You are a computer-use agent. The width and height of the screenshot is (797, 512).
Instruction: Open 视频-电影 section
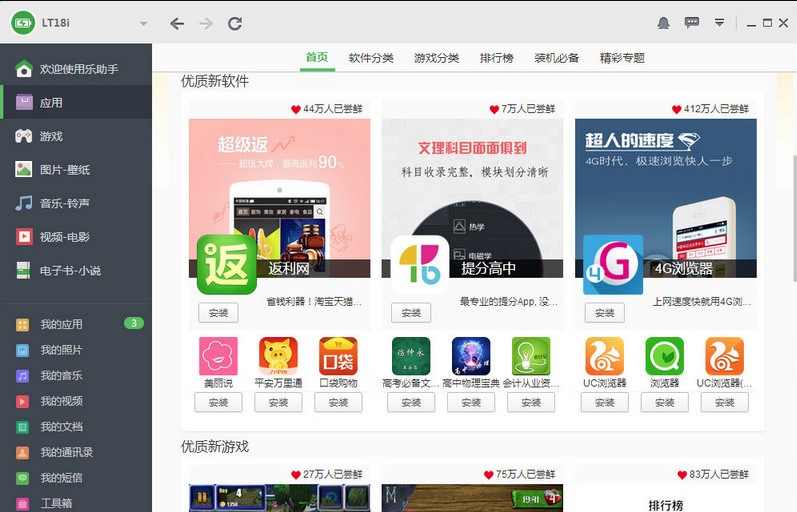[76, 236]
